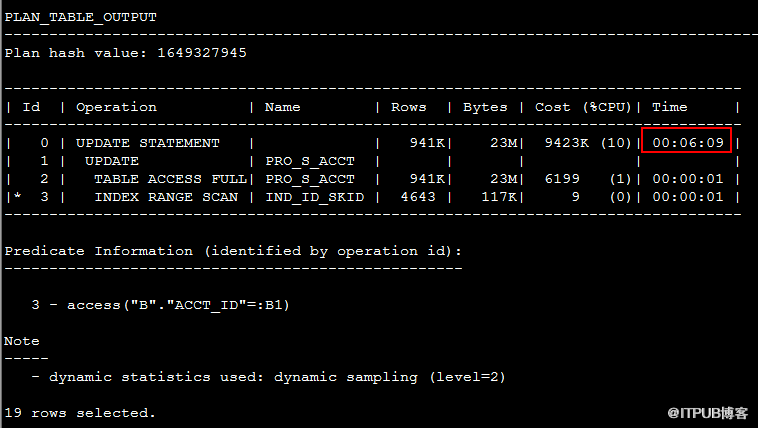Click the 9423K cost value
The height and width of the screenshot is (428, 758).
(567, 143)
